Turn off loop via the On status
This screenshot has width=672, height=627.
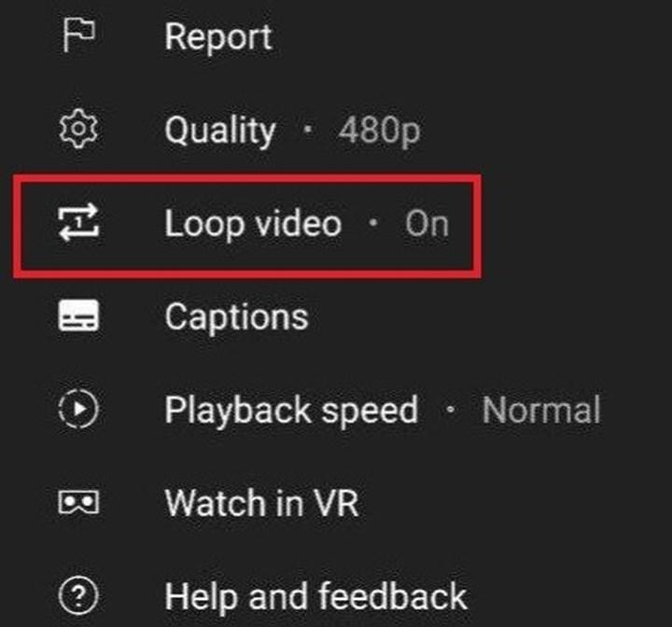tap(427, 224)
